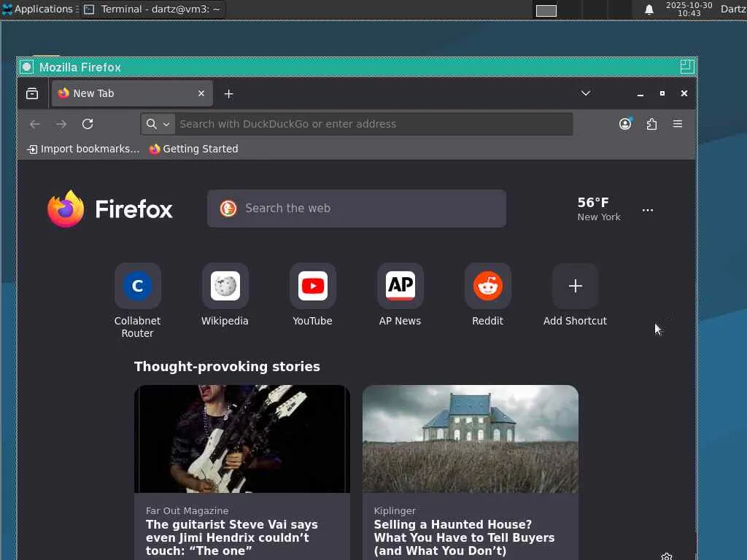Open the weather options three-dot menu
Viewport: 747px width, 560px height.
pyautogui.click(x=648, y=210)
